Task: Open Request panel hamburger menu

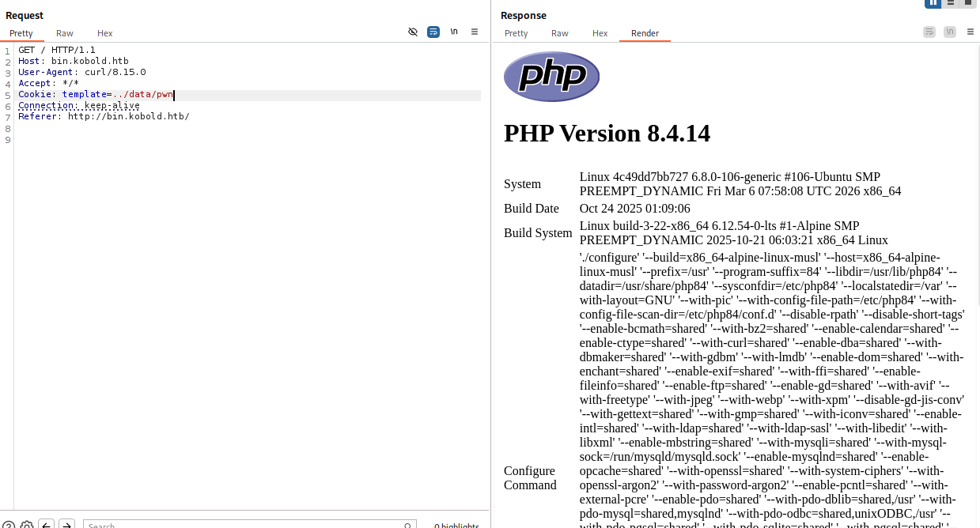Action: [475, 32]
